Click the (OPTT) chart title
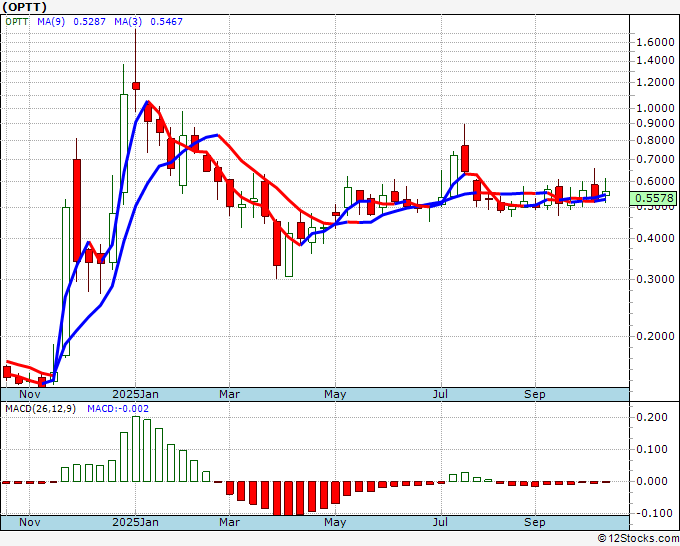The image size is (680, 546). pyautogui.click(x=24, y=7)
